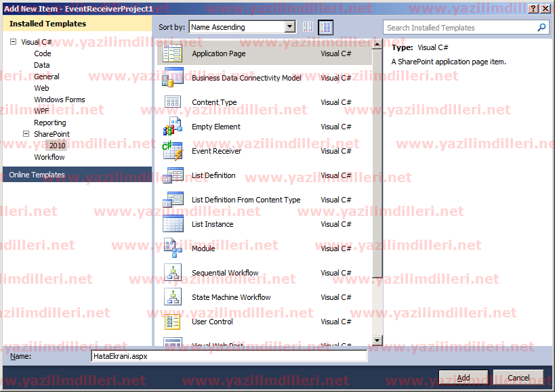The image size is (555, 392).
Task: Click the template list scrollbar thumb
Action: [377, 164]
